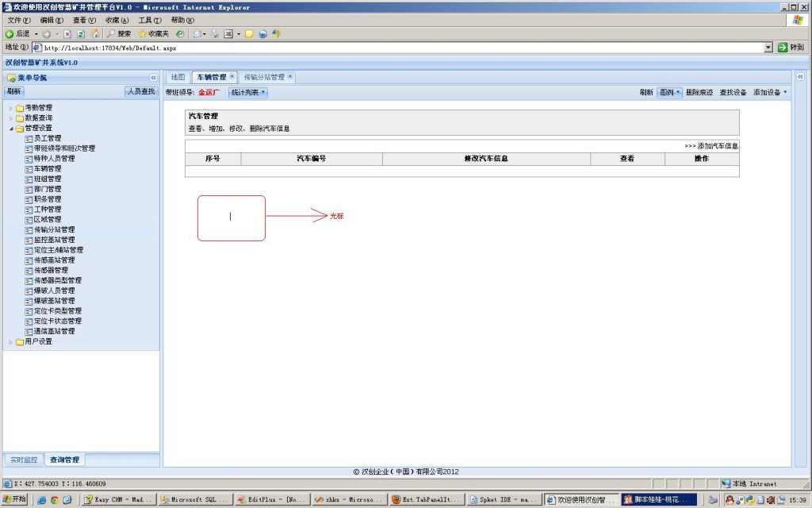
Task: Open the Mail icon dropdown arrow
Action: click(205, 33)
